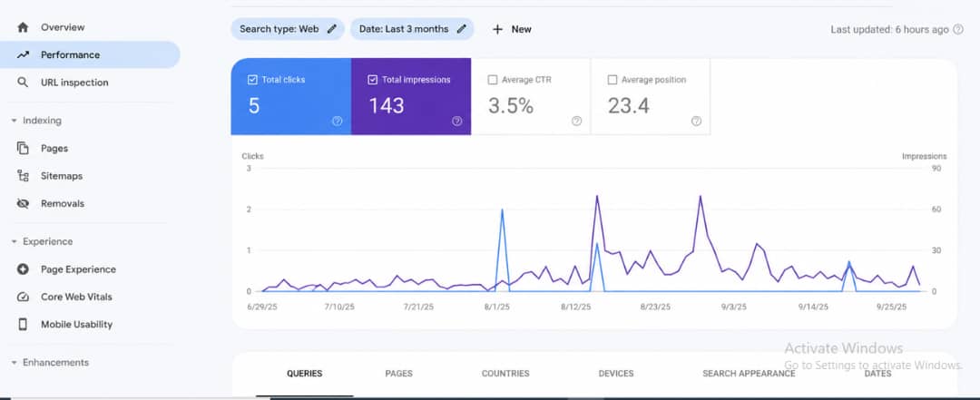Click the Performance trend-line icon
The width and height of the screenshot is (980, 400).
pyautogui.click(x=23, y=55)
